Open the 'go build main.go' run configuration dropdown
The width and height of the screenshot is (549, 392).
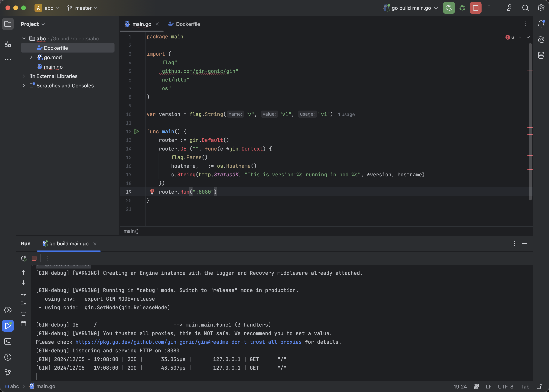(411, 8)
